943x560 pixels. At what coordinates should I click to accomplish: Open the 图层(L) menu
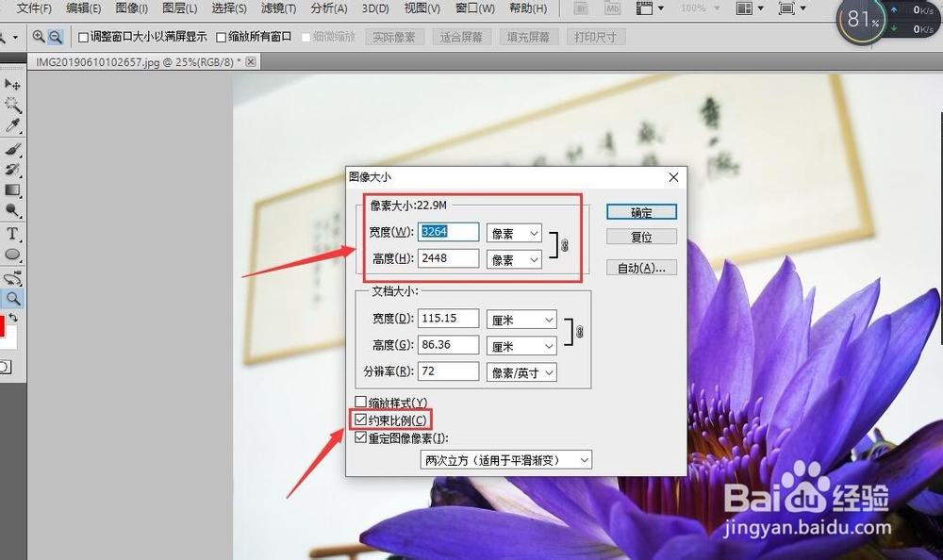pos(180,8)
